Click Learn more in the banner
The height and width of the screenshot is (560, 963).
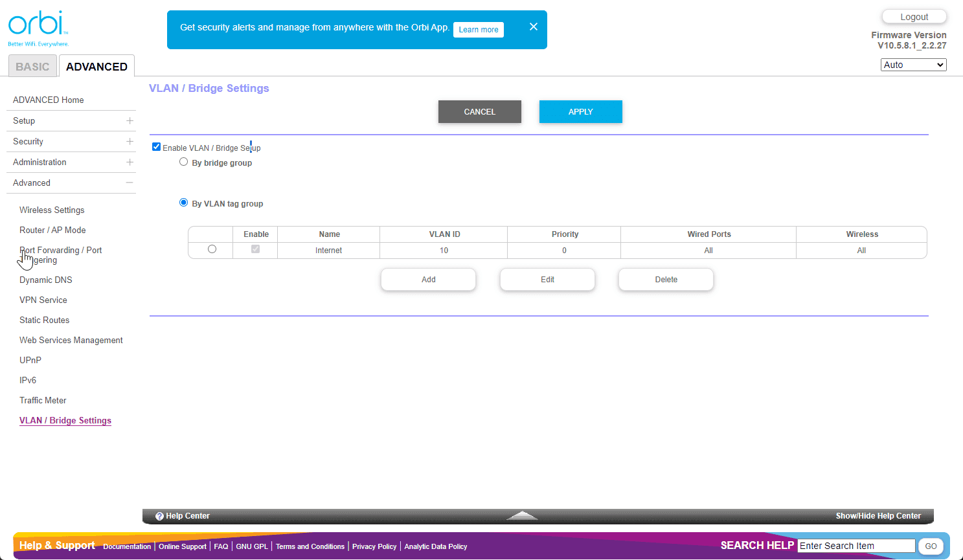[x=478, y=30]
